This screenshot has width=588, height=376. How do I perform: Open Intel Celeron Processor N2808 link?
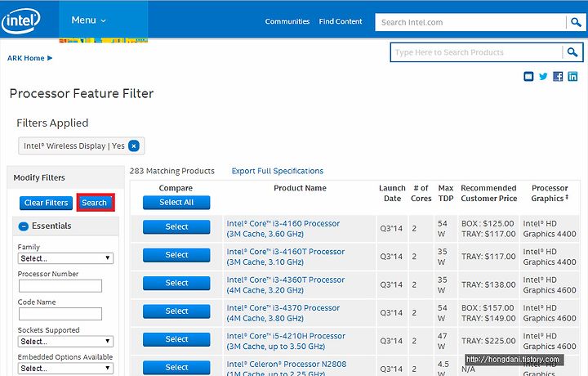point(287,369)
